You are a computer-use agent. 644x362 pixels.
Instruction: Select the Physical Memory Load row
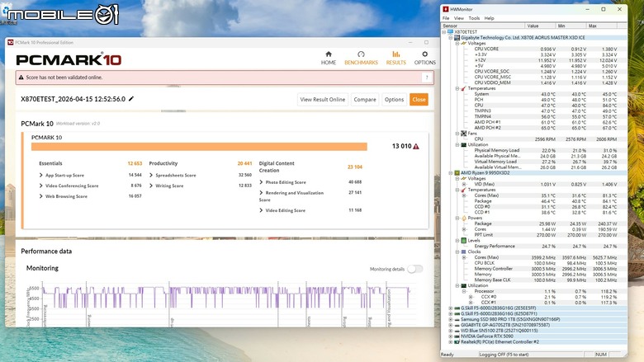(x=545, y=150)
